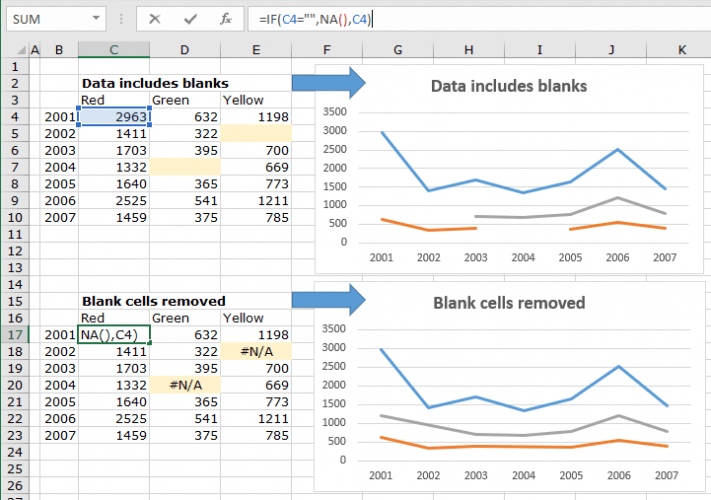
Task: Click value 785 in row 10
Action: 256,217
